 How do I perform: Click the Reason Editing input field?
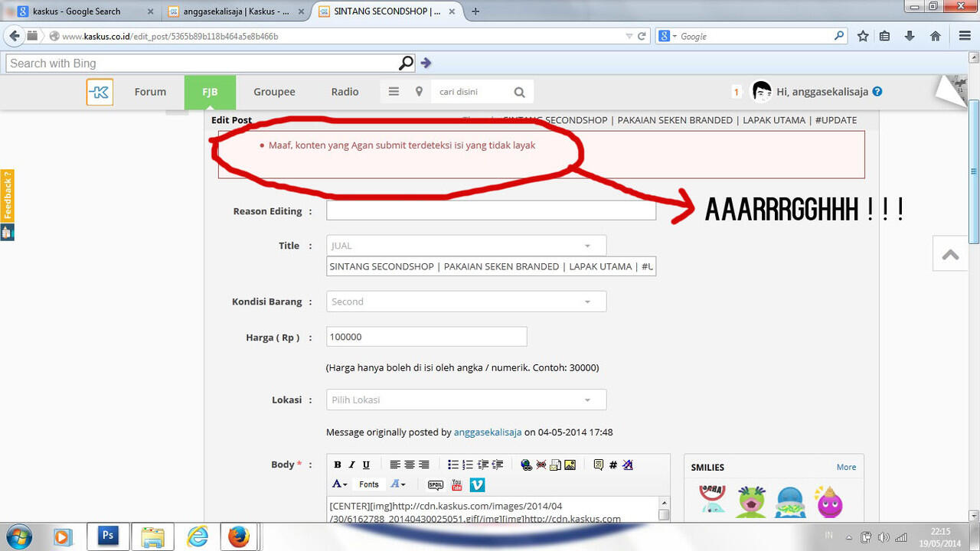491,210
